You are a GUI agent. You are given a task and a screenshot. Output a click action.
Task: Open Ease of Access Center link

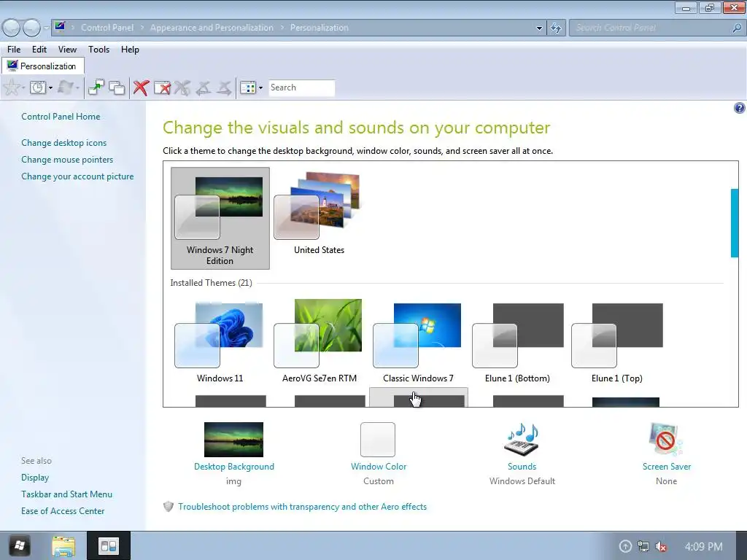coord(63,511)
